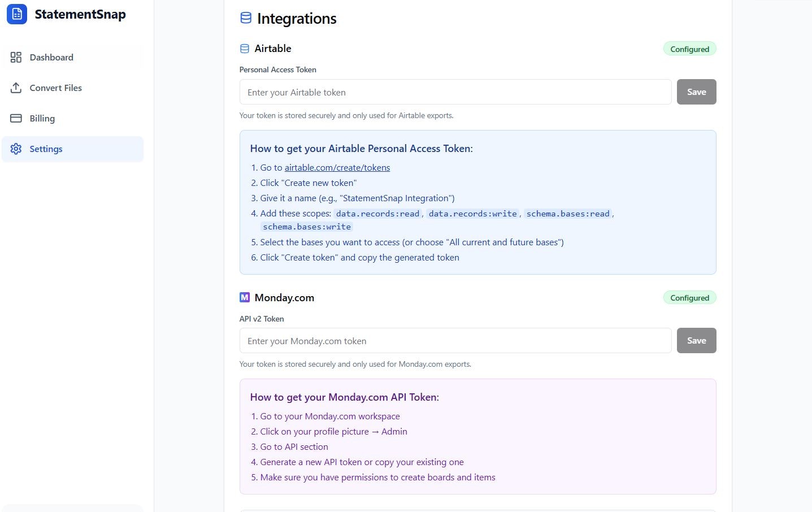Image resolution: width=812 pixels, height=512 pixels.
Task: Click the StatementSnap logo icon
Action: click(17, 14)
